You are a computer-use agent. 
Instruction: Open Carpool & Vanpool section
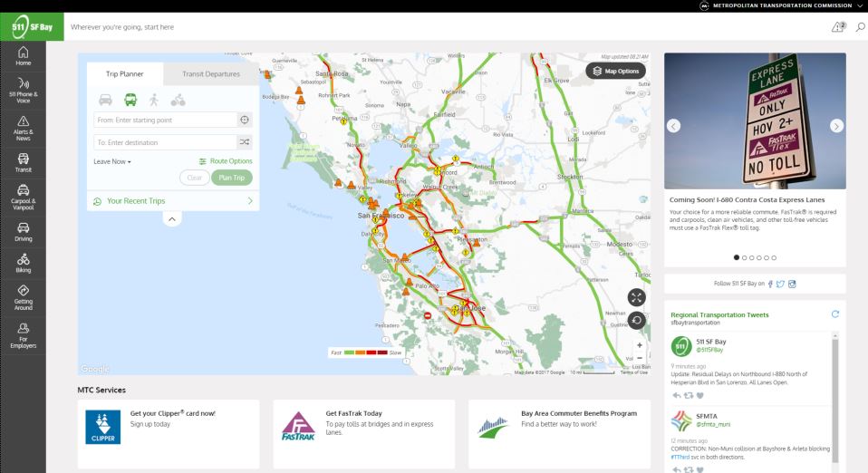tap(23, 198)
